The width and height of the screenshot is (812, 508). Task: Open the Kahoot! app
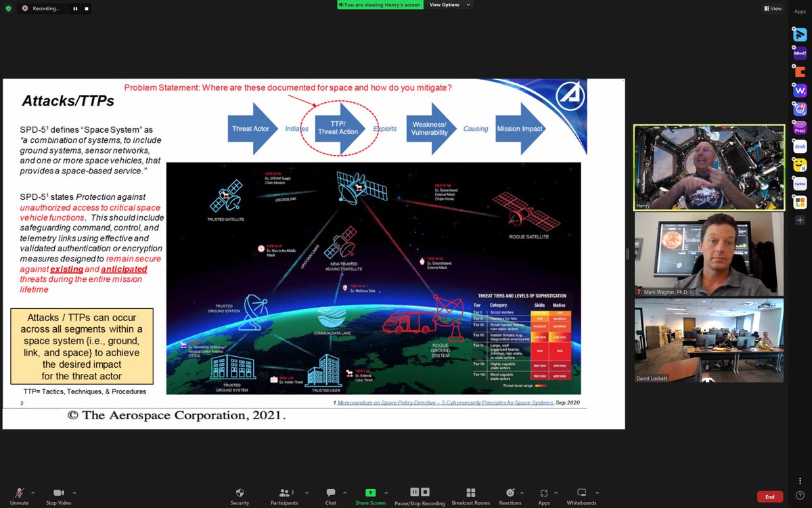[800, 53]
